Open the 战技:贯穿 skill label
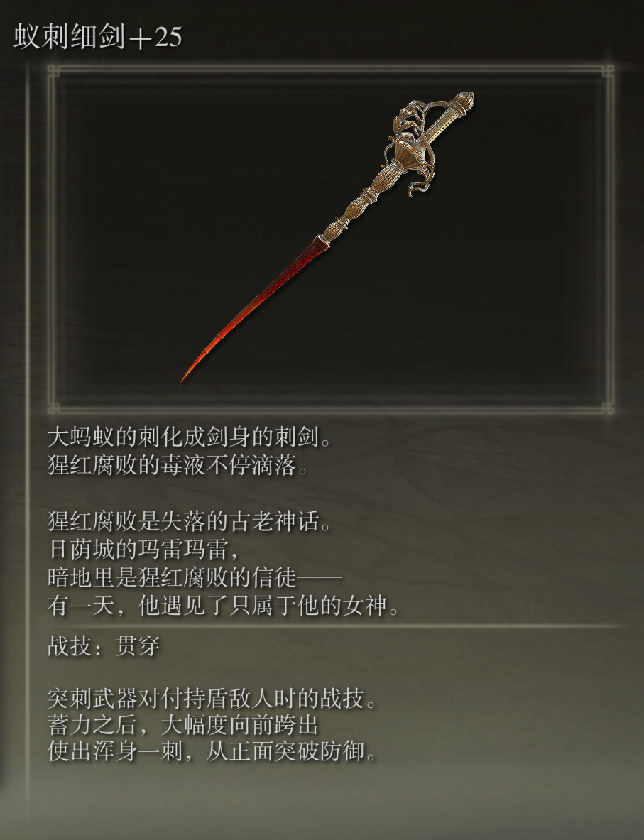The height and width of the screenshot is (840, 644). coord(104,646)
